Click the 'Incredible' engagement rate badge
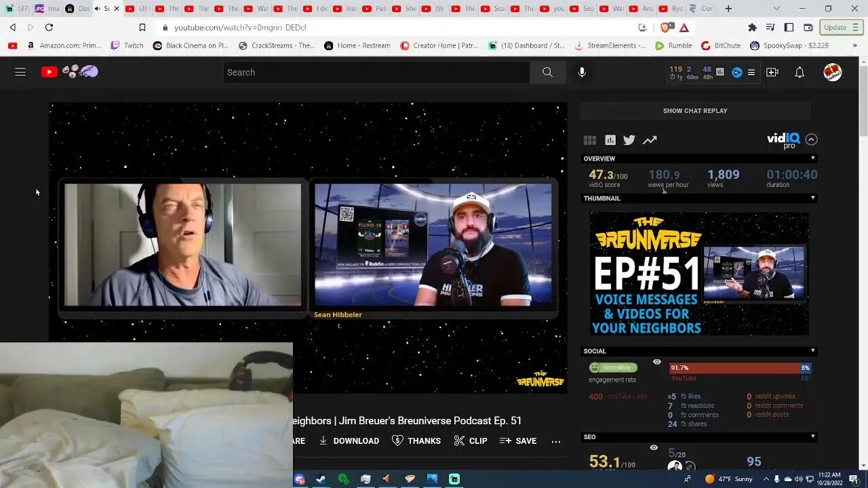 [x=613, y=367]
